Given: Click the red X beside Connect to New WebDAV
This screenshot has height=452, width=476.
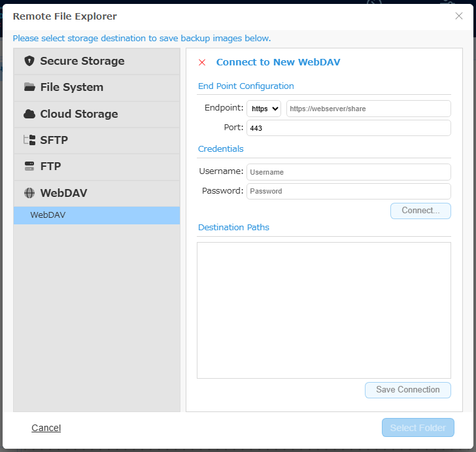Looking at the screenshot, I should click(202, 62).
